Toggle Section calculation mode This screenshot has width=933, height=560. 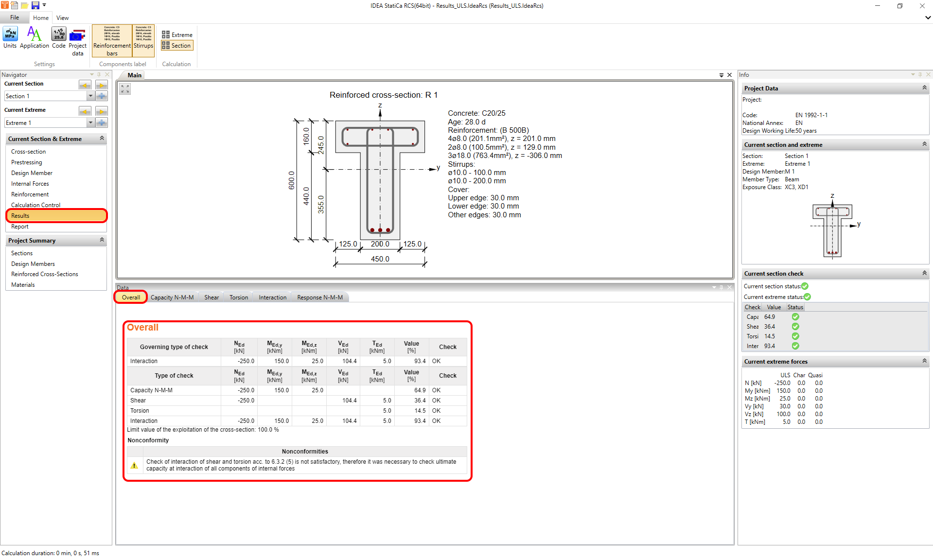177,46
